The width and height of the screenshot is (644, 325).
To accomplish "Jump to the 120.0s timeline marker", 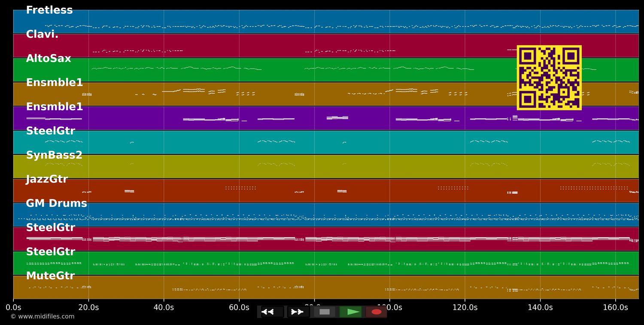I will pos(465,307).
